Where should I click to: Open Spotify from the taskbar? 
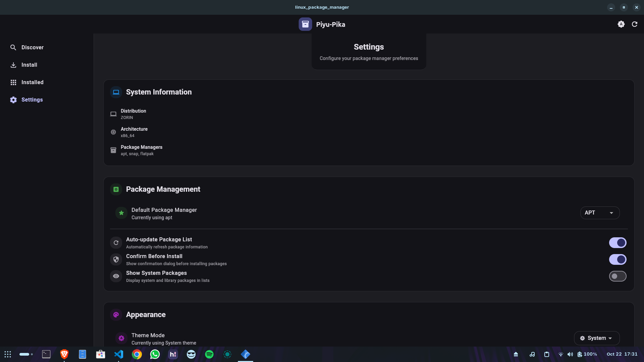coord(209,354)
